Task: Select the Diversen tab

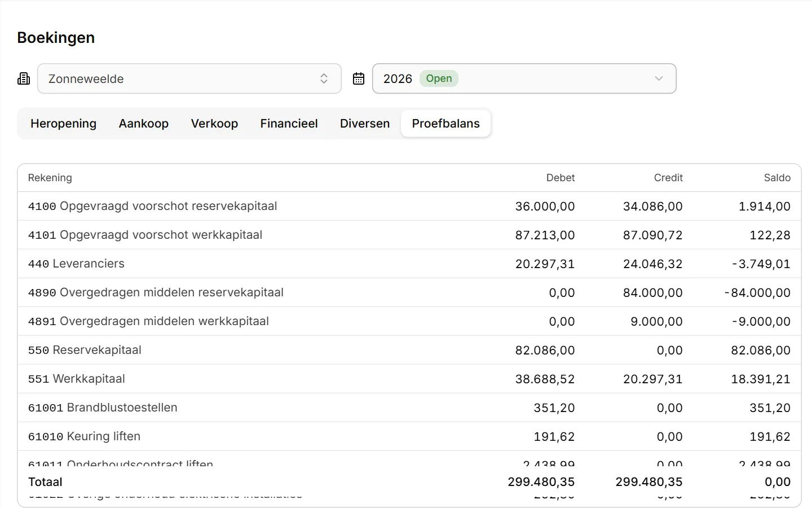Action: (365, 124)
